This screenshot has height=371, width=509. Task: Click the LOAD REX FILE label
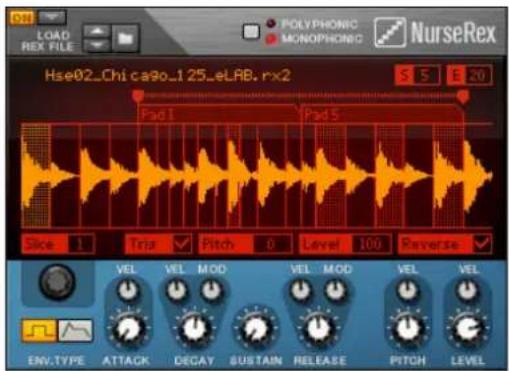[x=47, y=41]
